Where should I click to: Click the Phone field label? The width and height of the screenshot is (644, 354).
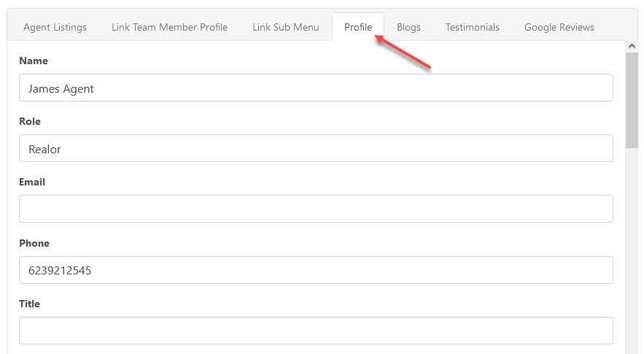pyautogui.click(x=34, y=243)
